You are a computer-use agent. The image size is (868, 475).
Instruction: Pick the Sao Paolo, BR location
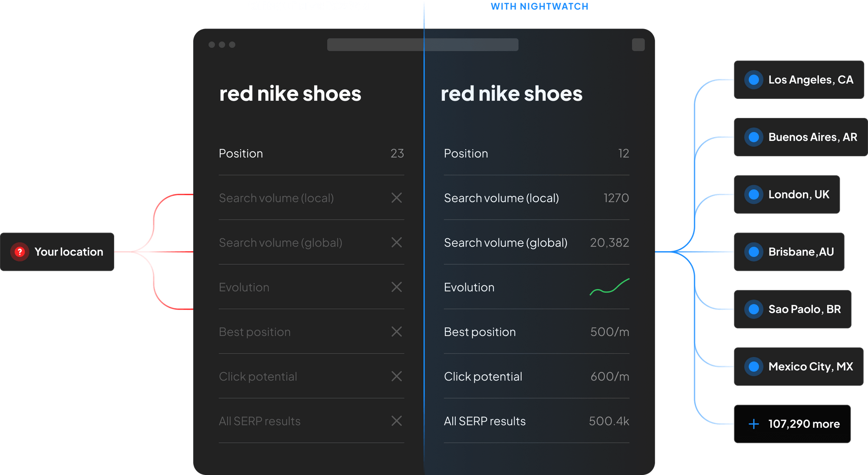pyautogui.click(x=804, y=309)
